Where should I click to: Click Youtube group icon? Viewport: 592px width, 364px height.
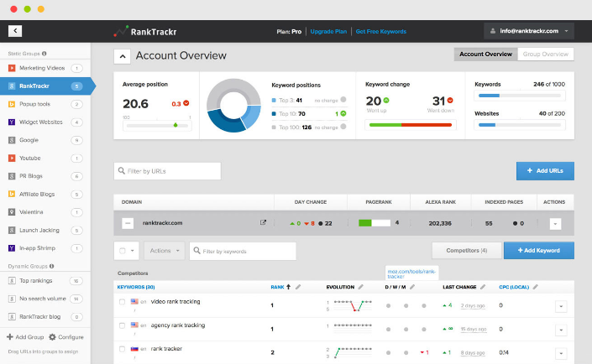click(12, 158)
